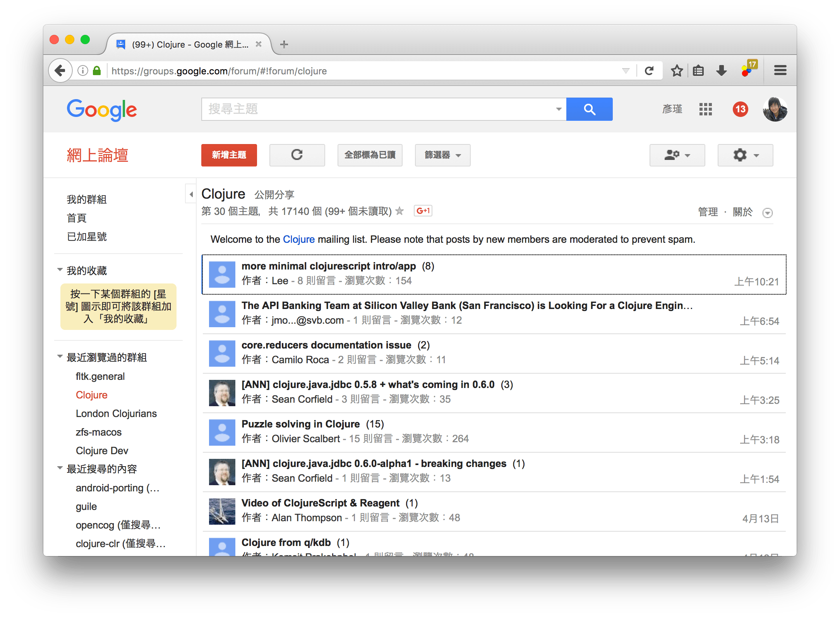Click the 網上論壇 forum heading link
This screenshot has height=618, width=840.
click(x=97, y=155)
